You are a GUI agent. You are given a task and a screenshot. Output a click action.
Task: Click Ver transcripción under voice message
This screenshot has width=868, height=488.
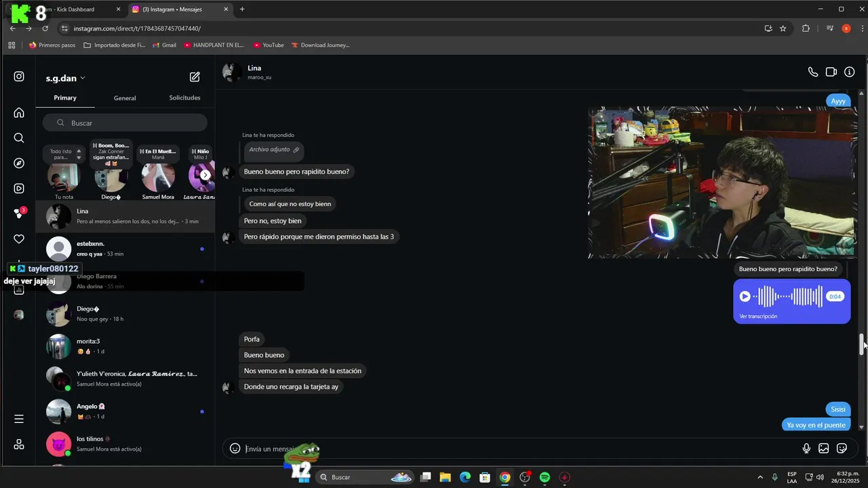[758, 317]
